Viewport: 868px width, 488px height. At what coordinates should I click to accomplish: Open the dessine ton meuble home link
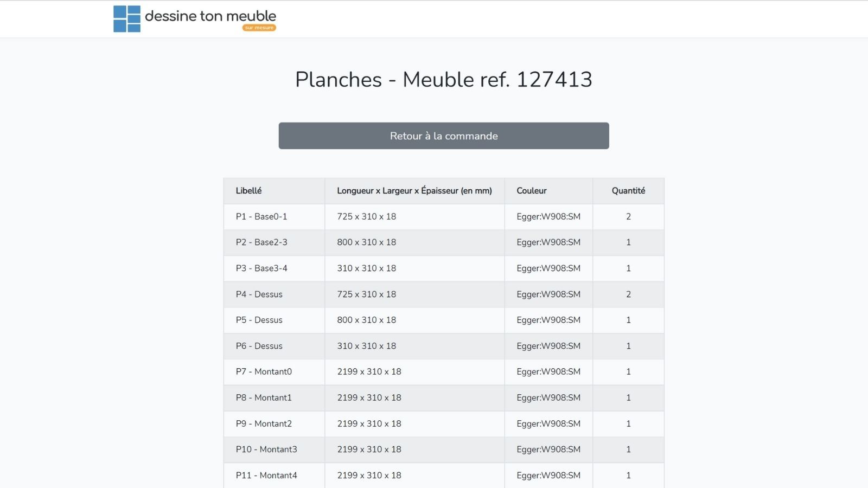195,19
